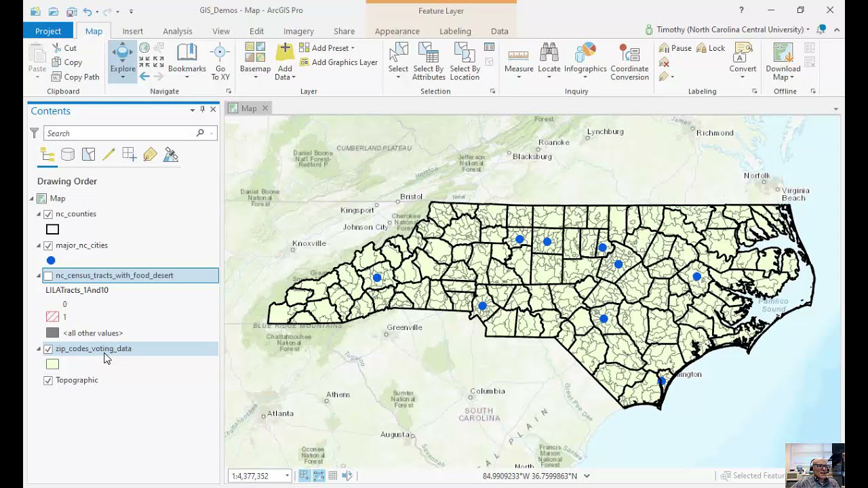
Task: Click the major_nc_cities blue point symbol
Action: 51,260
